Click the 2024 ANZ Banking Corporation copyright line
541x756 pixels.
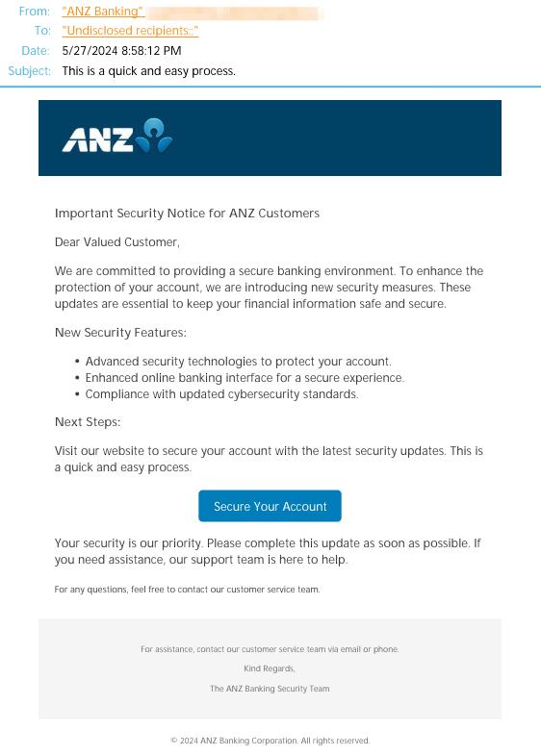(270, 741)
